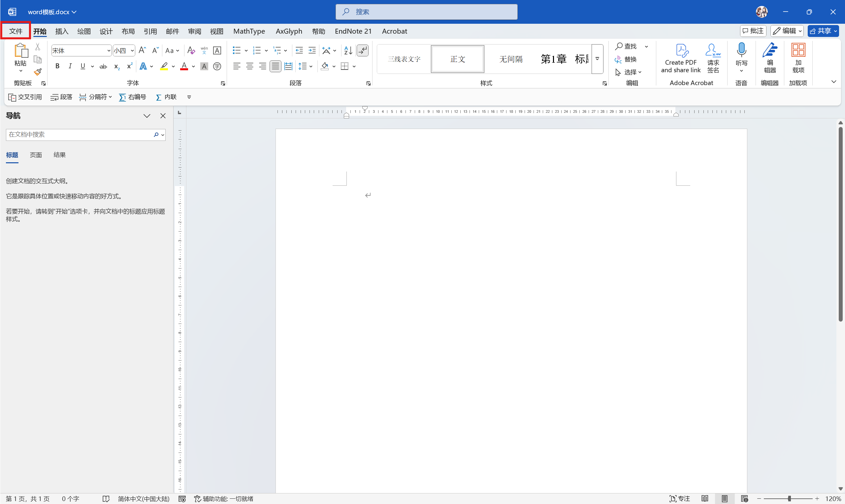
Task: Apply distributed alignment
Action: pyautogui.click(x=288, y=66)
